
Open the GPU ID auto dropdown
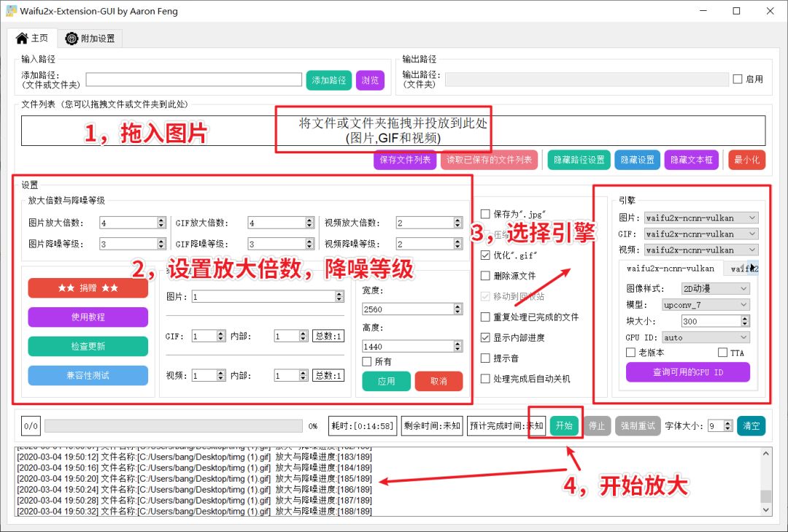[x=706, y=337]
